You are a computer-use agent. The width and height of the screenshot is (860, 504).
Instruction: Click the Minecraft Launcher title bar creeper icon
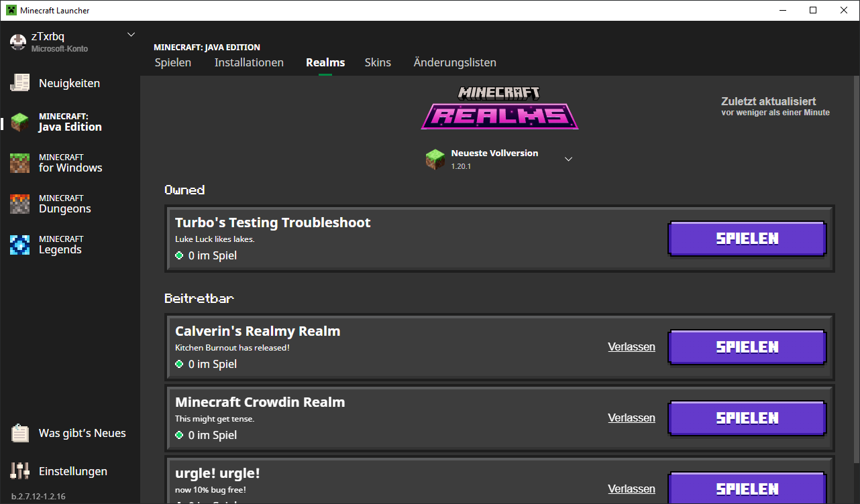coord(11,10)
